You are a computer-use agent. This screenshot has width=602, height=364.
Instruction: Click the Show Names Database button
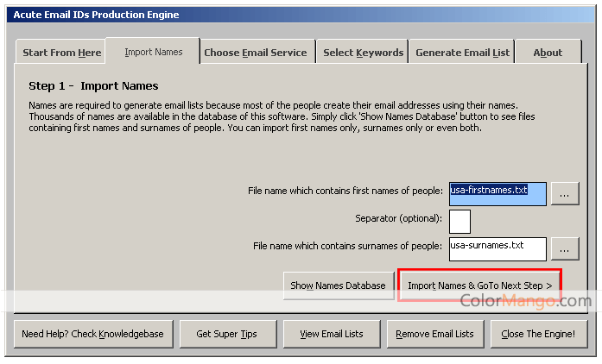[338, 286]
